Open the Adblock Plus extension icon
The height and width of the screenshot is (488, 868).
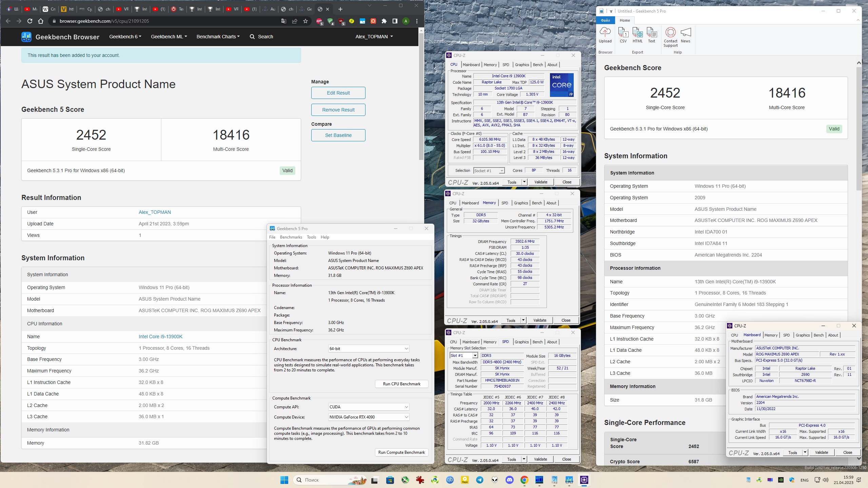319,21
